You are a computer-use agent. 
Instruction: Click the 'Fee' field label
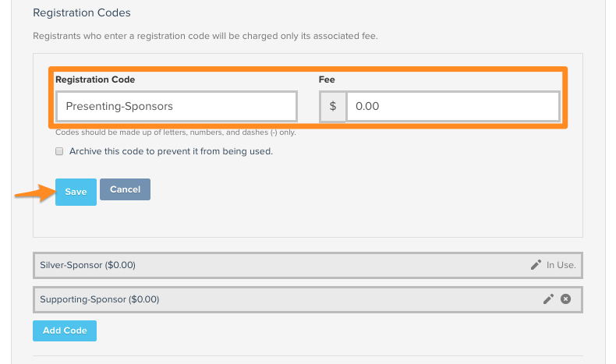tap(327, 80)
